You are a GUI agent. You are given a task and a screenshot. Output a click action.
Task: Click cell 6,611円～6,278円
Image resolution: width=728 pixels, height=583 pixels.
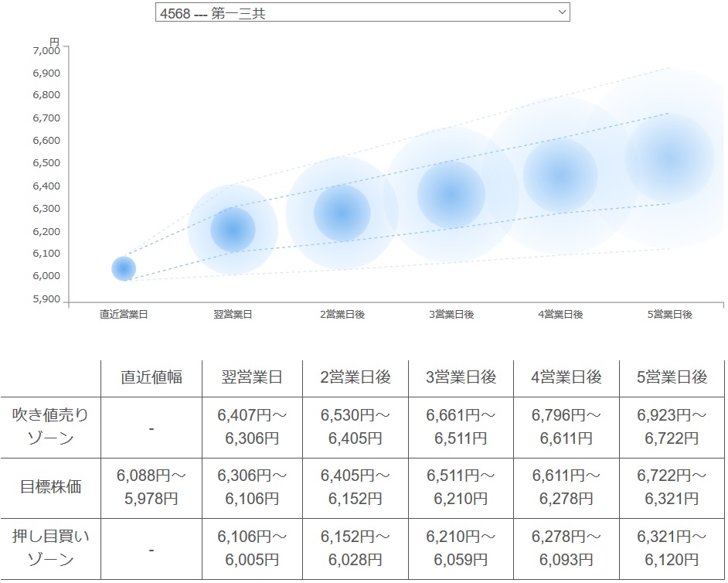pos(566,487)
